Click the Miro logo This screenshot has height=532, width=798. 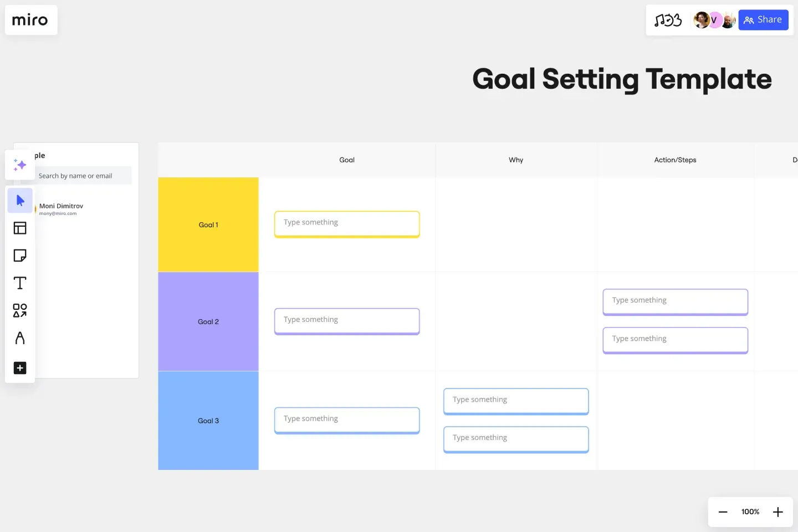[x=30, y=20]
